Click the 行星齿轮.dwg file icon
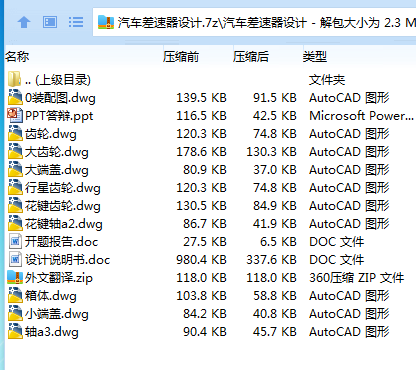The width and height of the screenshot is (416, 370). pos(15,187)
